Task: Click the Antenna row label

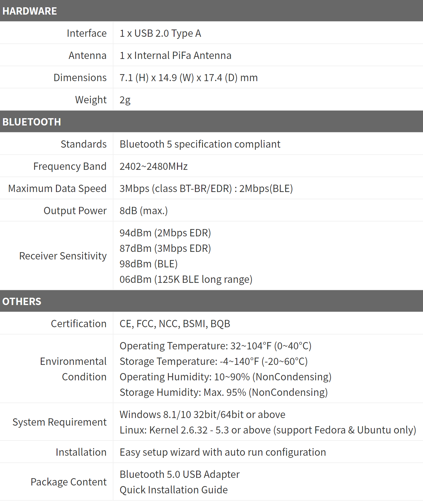Action: (88, 55)
